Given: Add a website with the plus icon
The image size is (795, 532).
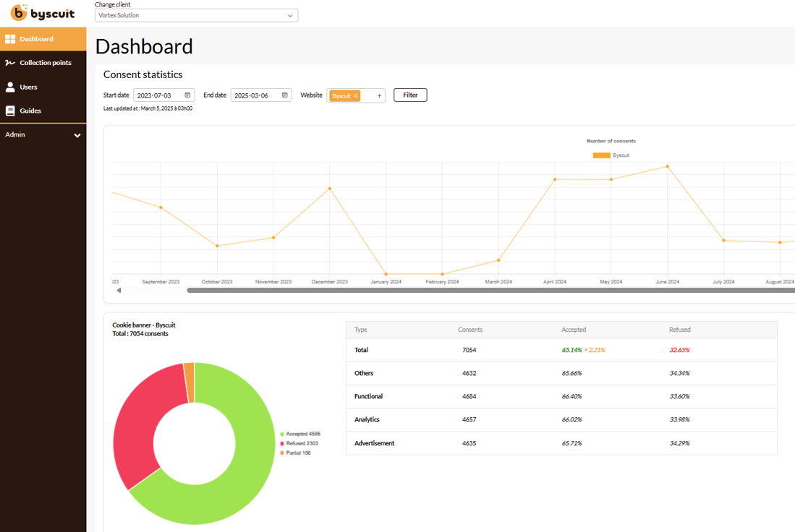Looking at the screenshot, I should [x=379, y=95].
